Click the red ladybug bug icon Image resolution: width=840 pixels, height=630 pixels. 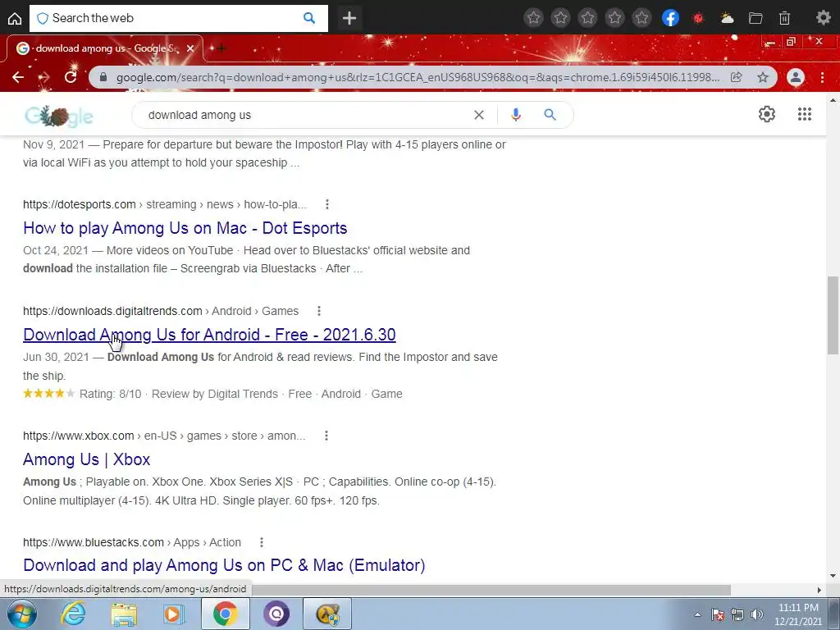(x=698, y=18)
